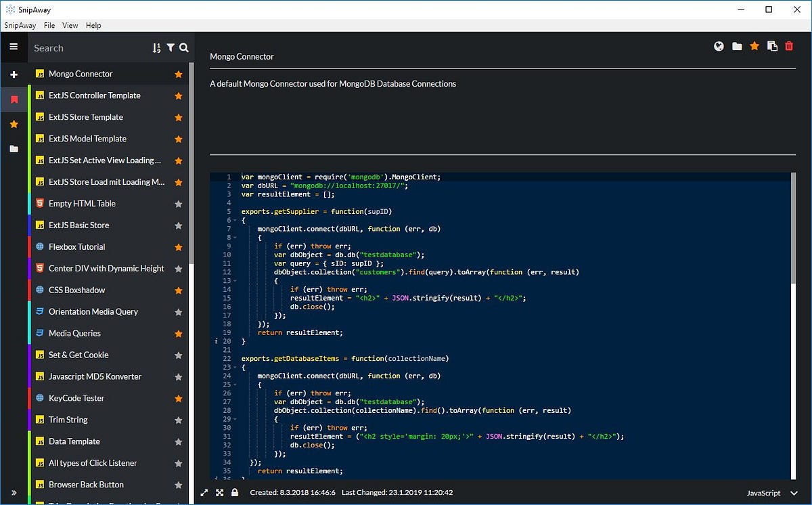
Task: Collapse code fold at line 25
Action: [x=234, y=385]
